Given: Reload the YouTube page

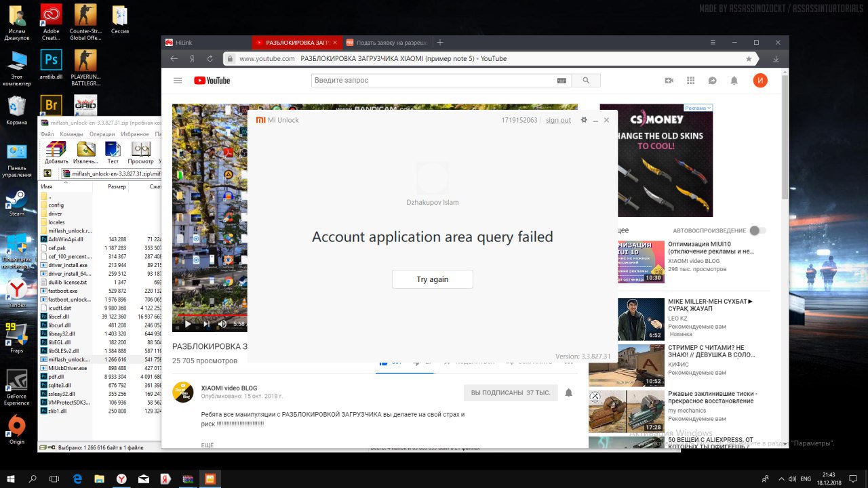Looking at the screenshot, I should click(x=210, y=59).
